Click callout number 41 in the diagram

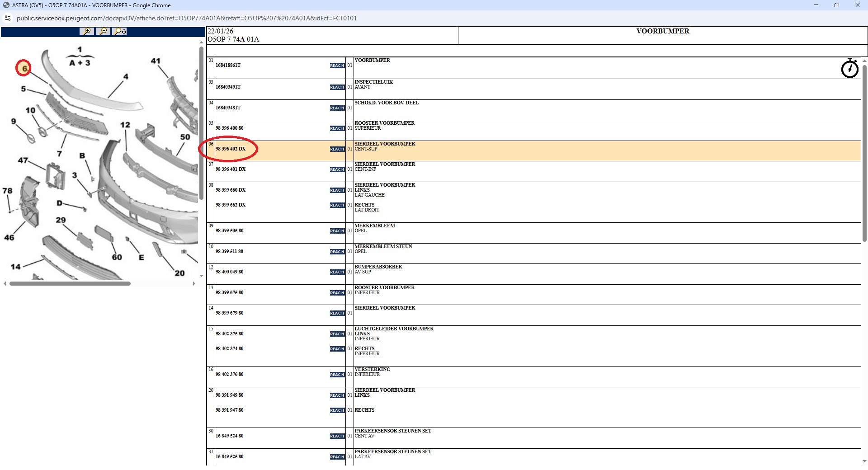(156, 61)
